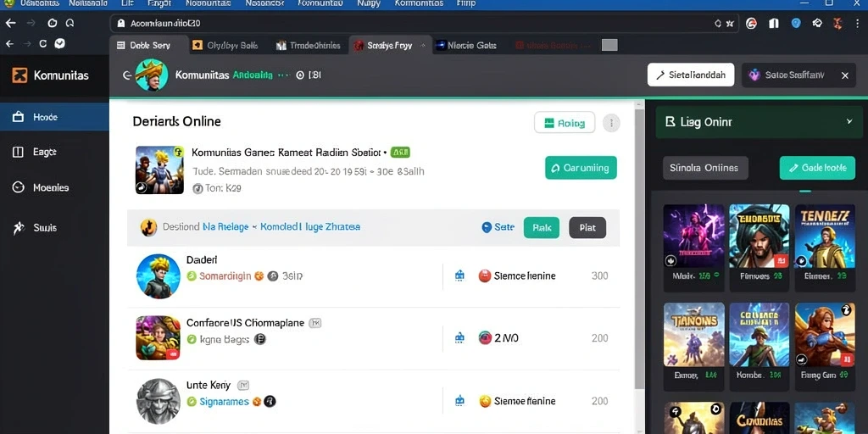Click the clock icon next to Komunitas Andoaiiig

[300, 75]
